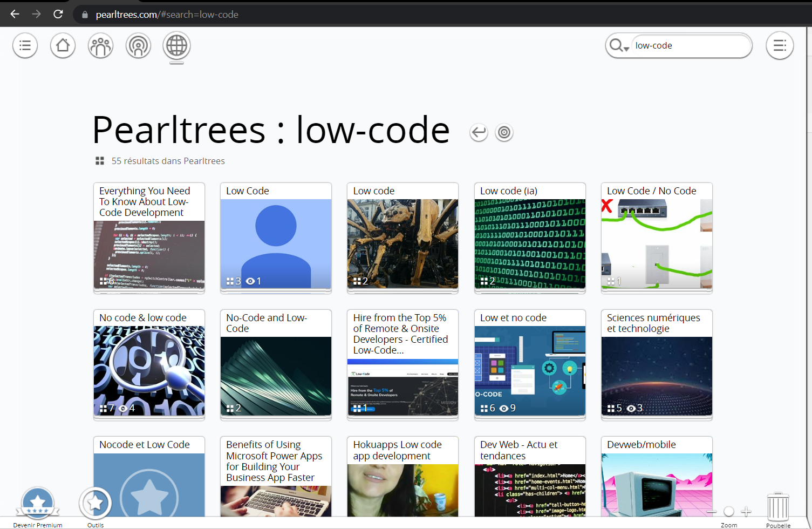Open 'Everything You Need To Know About Low-Code Development' card

click(149, 238)
